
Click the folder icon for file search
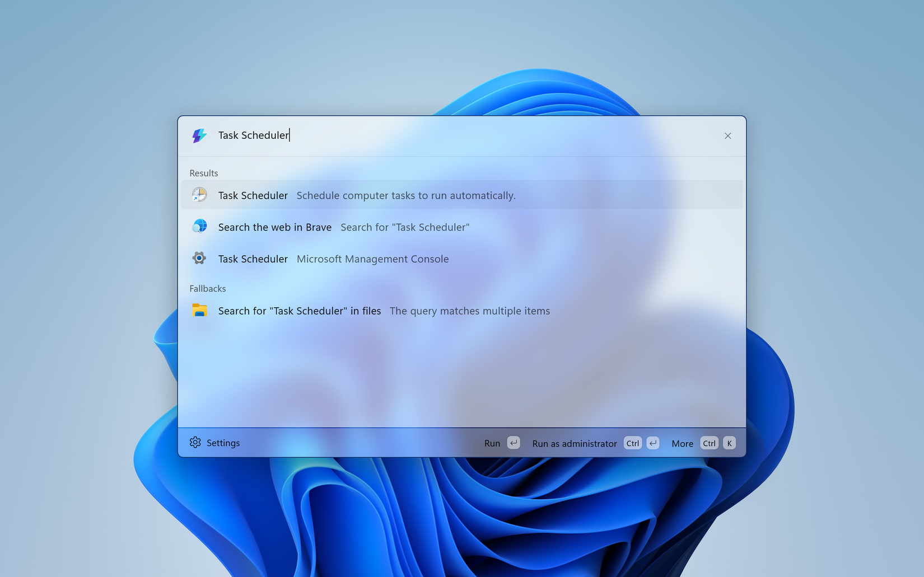(x=199, y=310)
